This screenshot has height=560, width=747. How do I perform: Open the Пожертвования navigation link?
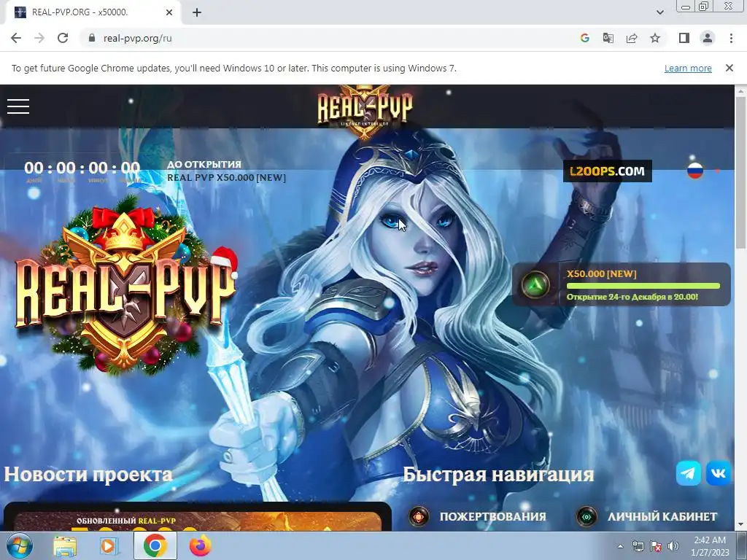[x=492, y=517]
